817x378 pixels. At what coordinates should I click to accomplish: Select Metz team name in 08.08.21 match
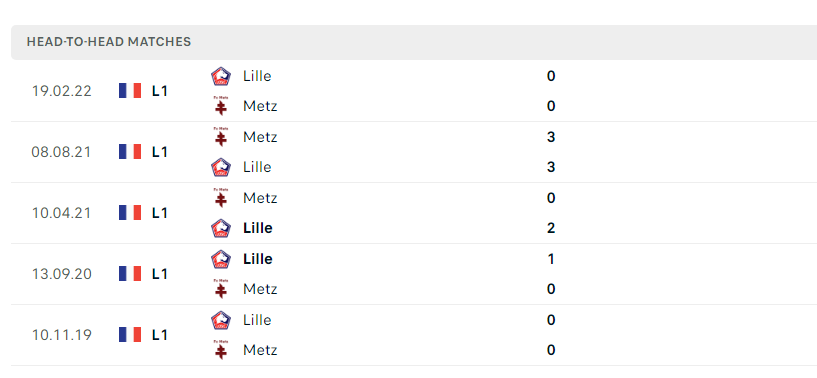pos(260,137)
